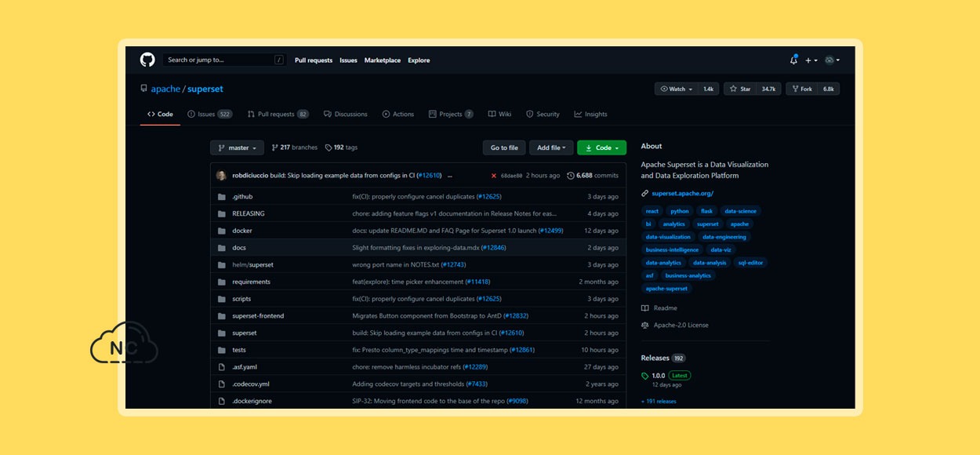Open the apache owner link
The width and height of the screenshot is (980, 455).
click(x=165, y=89)
